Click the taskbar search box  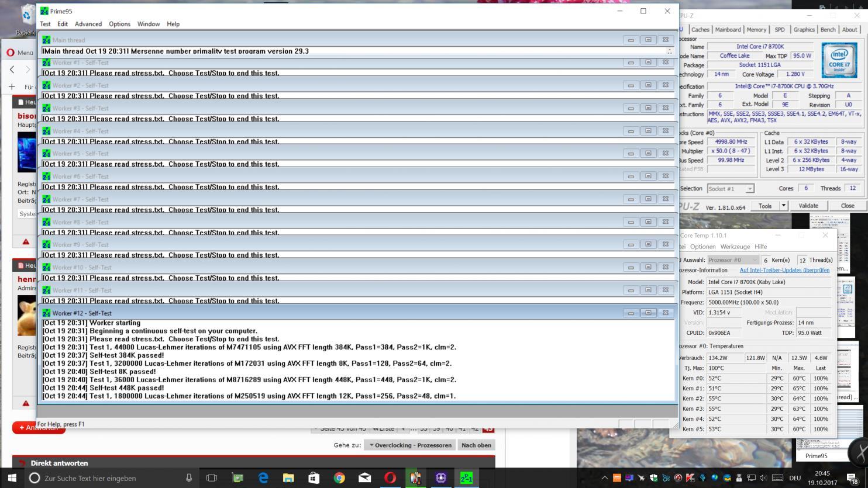coord(111,478)
